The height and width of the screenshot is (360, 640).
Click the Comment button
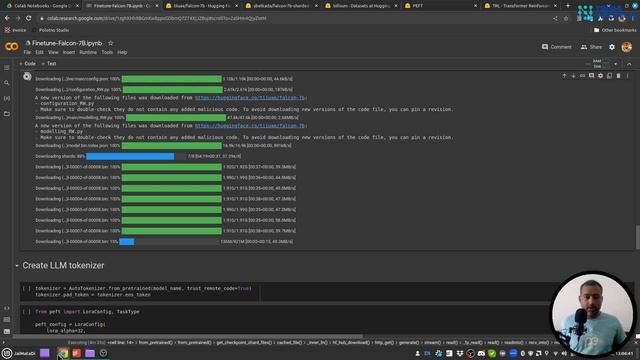(556, 47)
